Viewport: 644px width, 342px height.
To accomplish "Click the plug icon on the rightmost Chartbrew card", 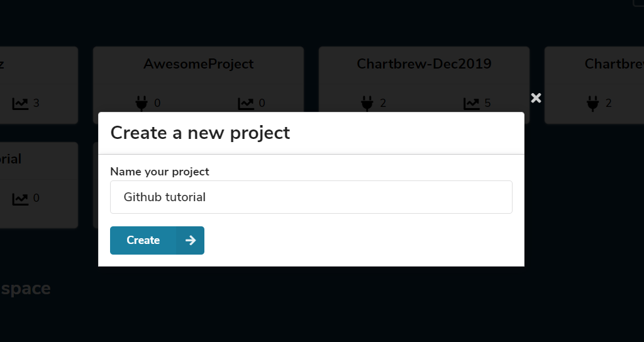I will 592,103.
